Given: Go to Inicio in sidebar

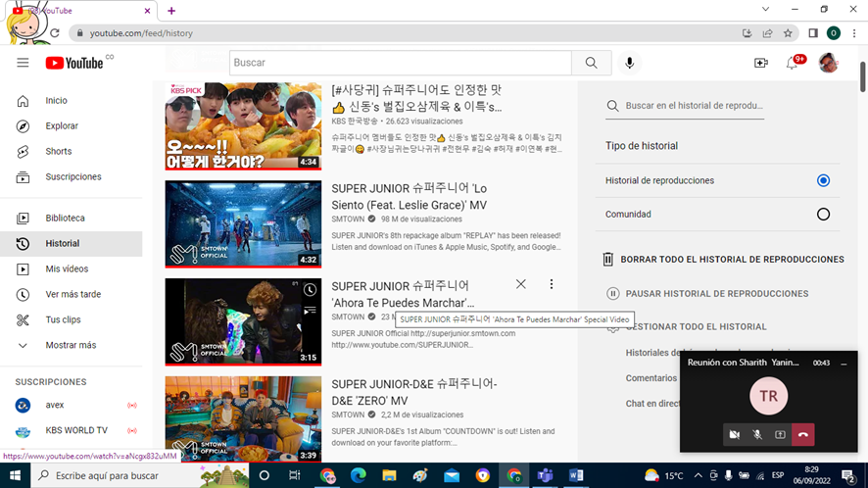Looking at the screenshot, I should point(71,100).
